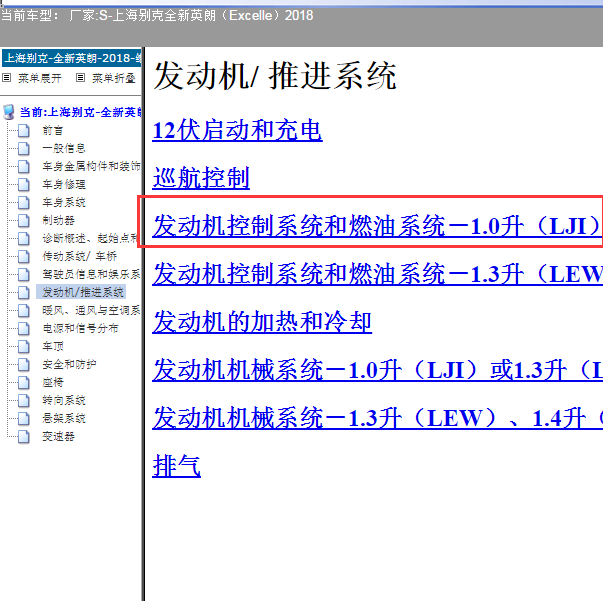Click the 发动机/推进系统 page heading
Image resolution: width=603 pixels, height=601 pixels.
pos(275,76)
